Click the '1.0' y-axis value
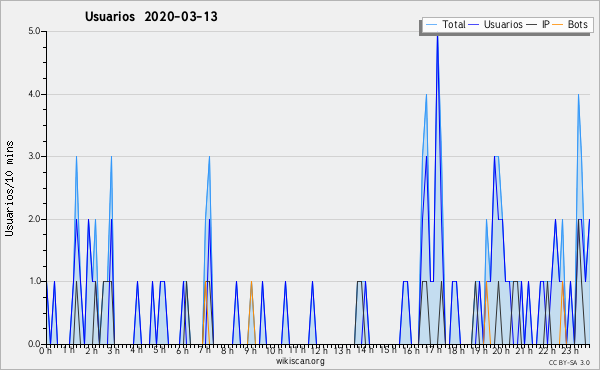This screenshot has width=600, height=370. pyautogui.click(x=34, y=281)
